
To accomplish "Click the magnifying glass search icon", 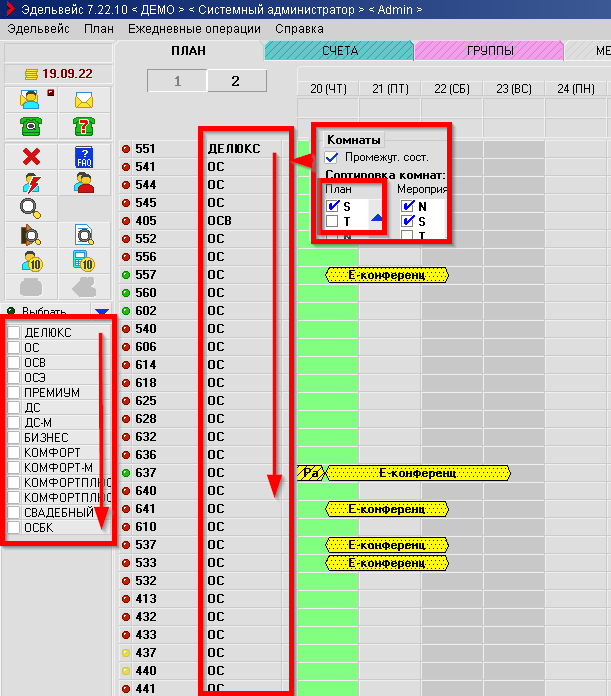I will click(30, 208).
